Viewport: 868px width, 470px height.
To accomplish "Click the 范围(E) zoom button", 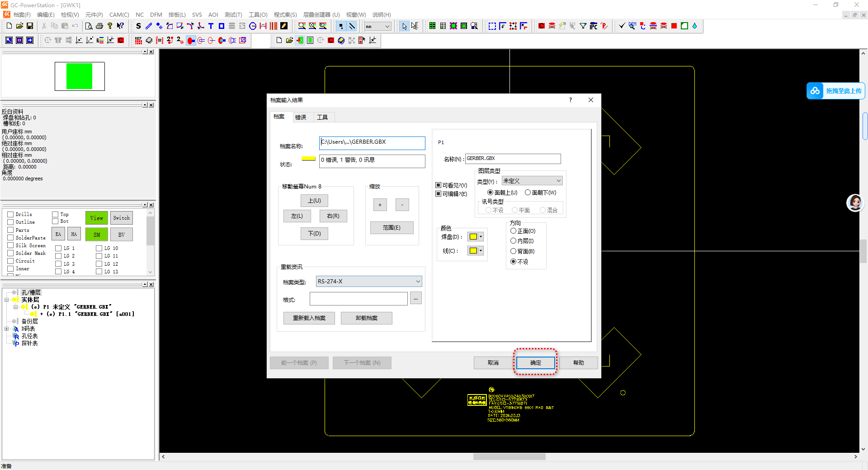I will click(x=392, y=228).
